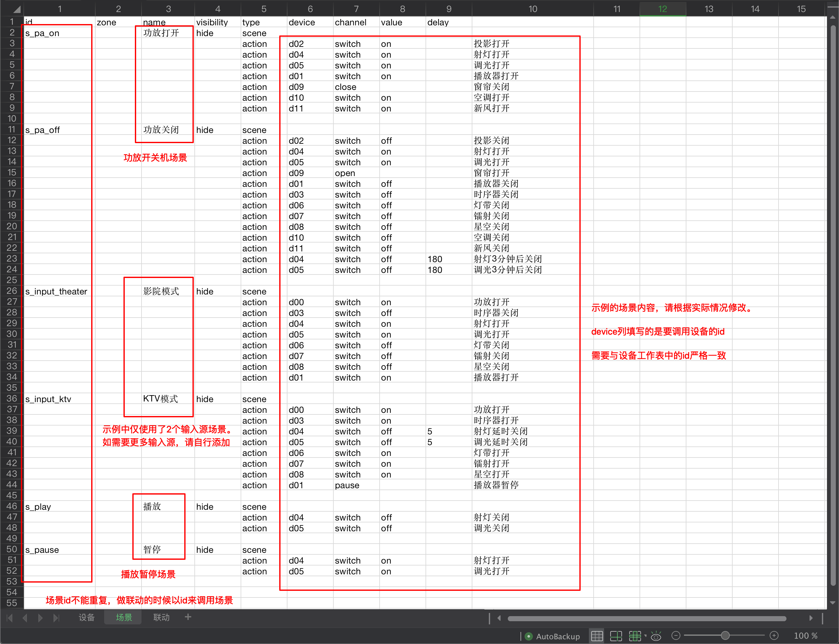Select the s_play id cell
Screen dimensions: 839x644
point(60,507)
